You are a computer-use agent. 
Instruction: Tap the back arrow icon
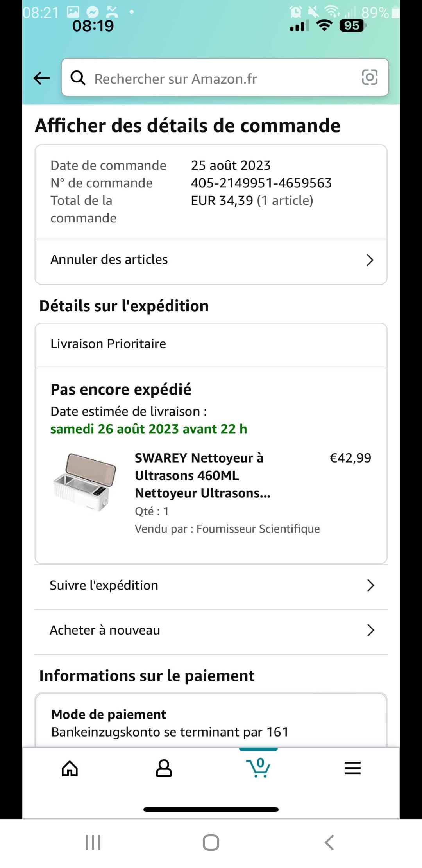[42, 78]
